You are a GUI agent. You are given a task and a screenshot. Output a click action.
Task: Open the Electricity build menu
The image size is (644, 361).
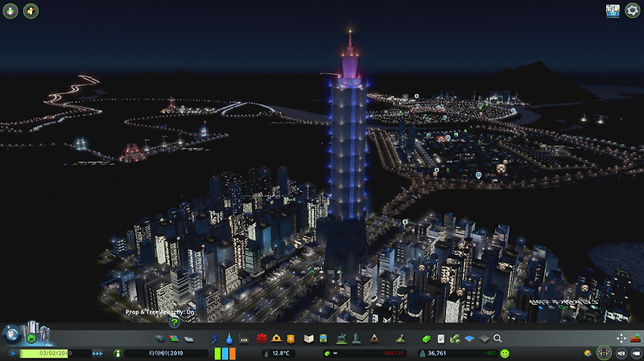[x=215, y=338]
